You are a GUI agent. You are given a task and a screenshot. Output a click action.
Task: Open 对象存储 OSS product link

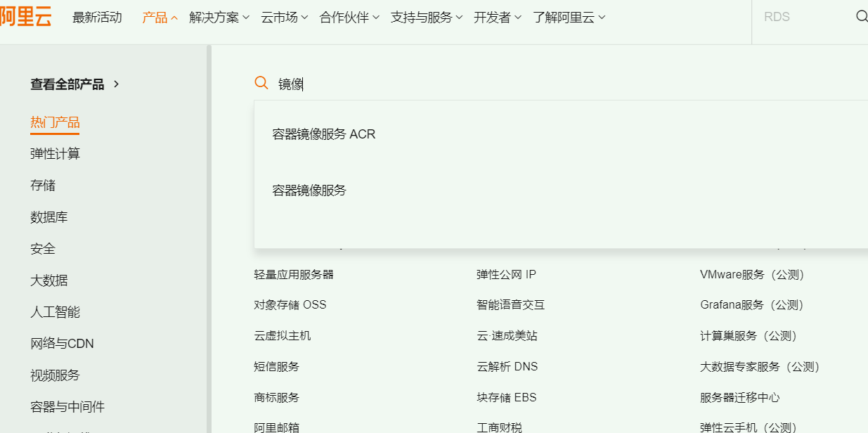(x=290, y=305)
